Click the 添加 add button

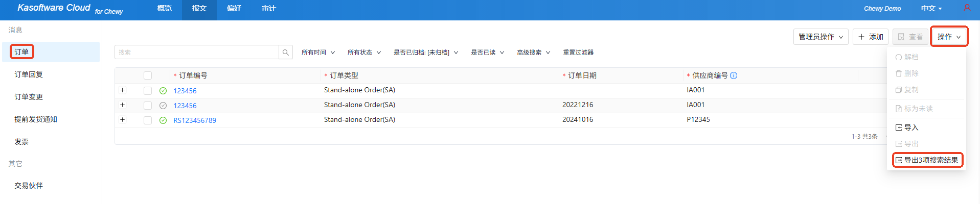871,37
